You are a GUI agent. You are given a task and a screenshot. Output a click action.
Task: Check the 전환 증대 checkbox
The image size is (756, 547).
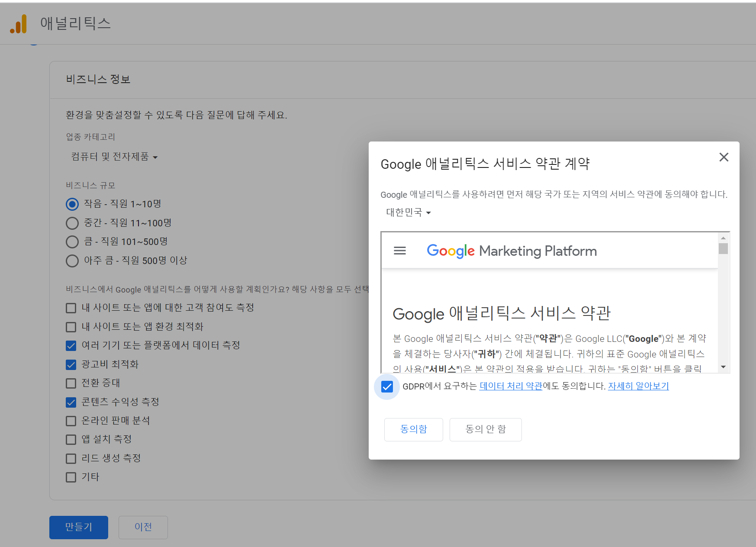[71, 383]
